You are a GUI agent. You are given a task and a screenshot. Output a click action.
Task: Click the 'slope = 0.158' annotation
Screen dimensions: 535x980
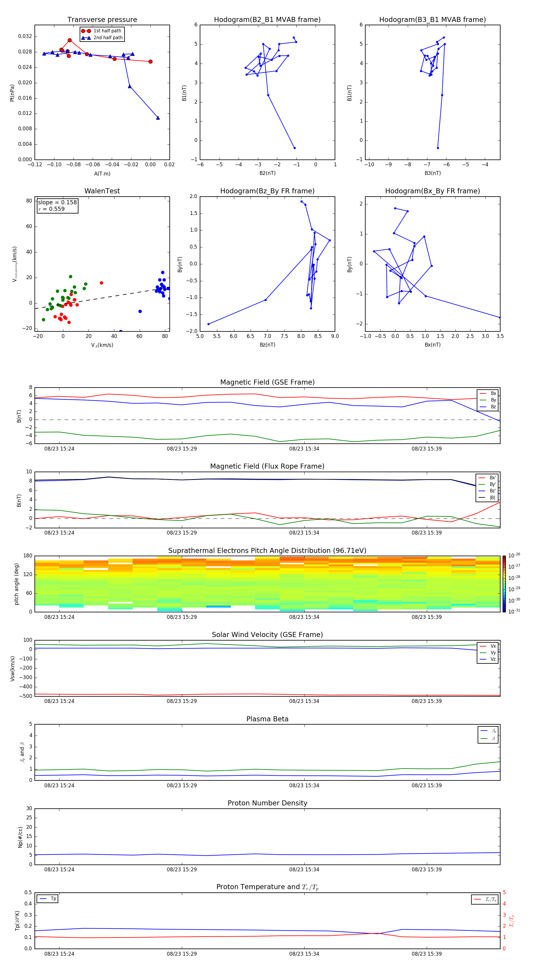(57, 203)
